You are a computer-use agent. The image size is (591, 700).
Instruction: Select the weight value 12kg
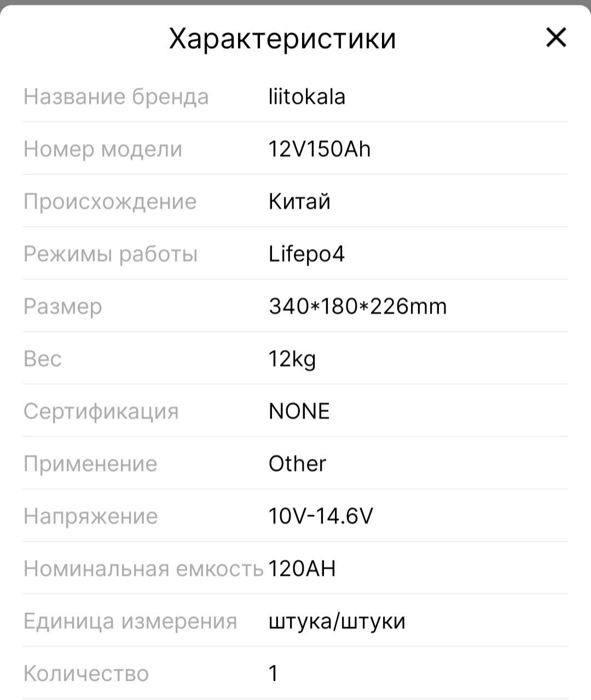point(292,359)
